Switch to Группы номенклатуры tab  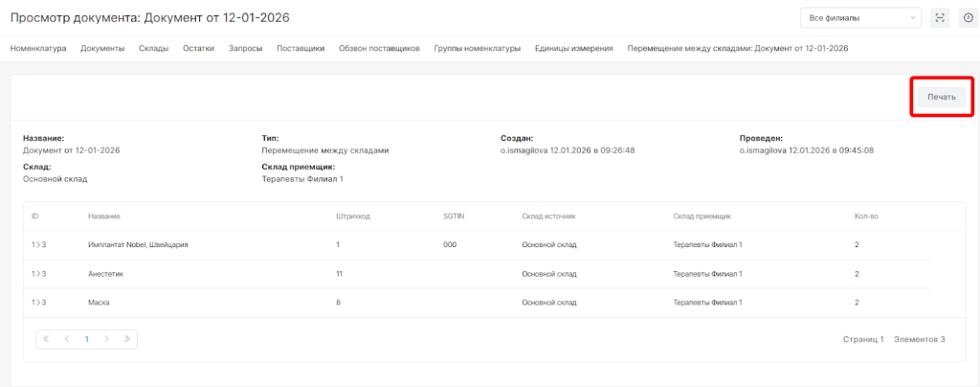[x=477, y=48]
